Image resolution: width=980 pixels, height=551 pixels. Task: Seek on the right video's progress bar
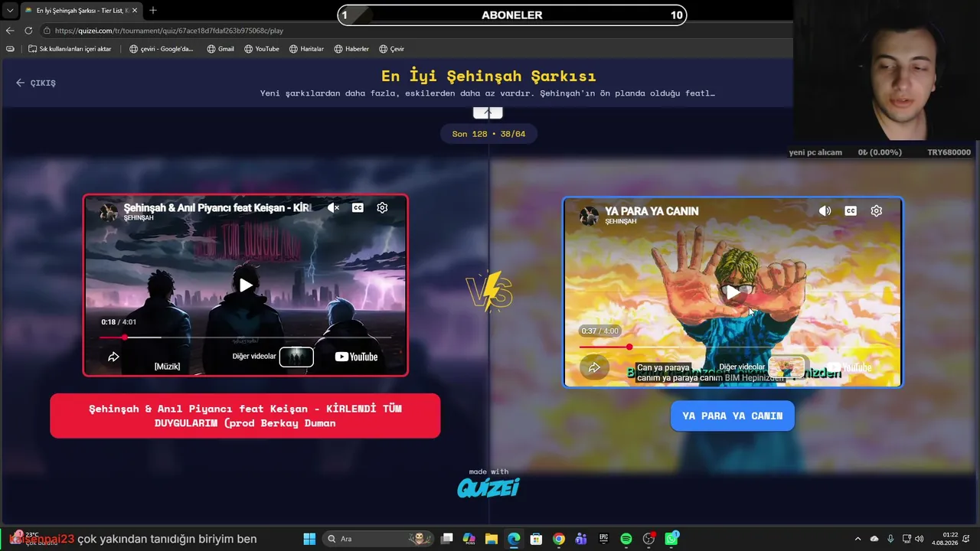(x=733, y=347)
